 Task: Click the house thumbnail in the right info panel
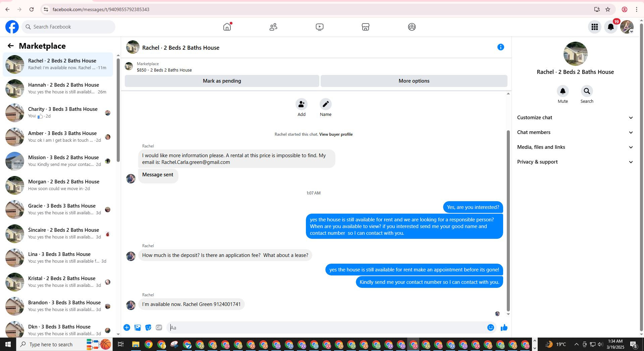click(x=576, y=54)
